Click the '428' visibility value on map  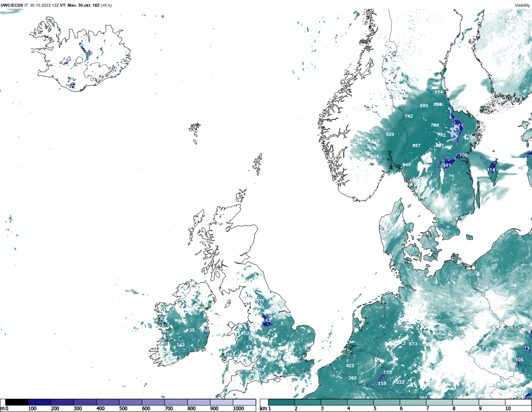[375, 141]
